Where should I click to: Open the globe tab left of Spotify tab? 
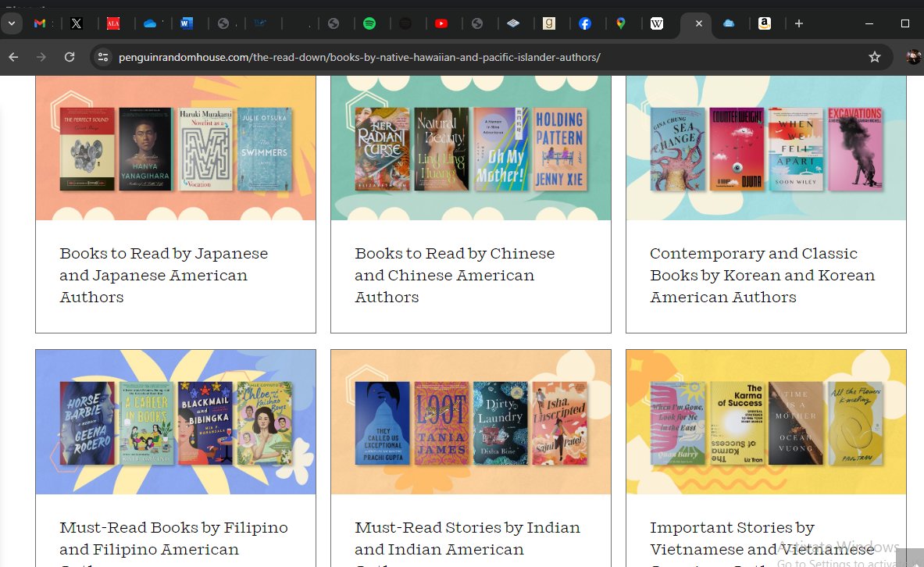[334, 23]
